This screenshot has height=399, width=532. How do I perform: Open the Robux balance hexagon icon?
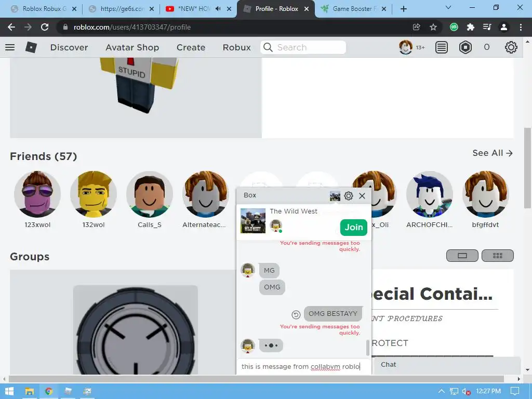[465, 47]
